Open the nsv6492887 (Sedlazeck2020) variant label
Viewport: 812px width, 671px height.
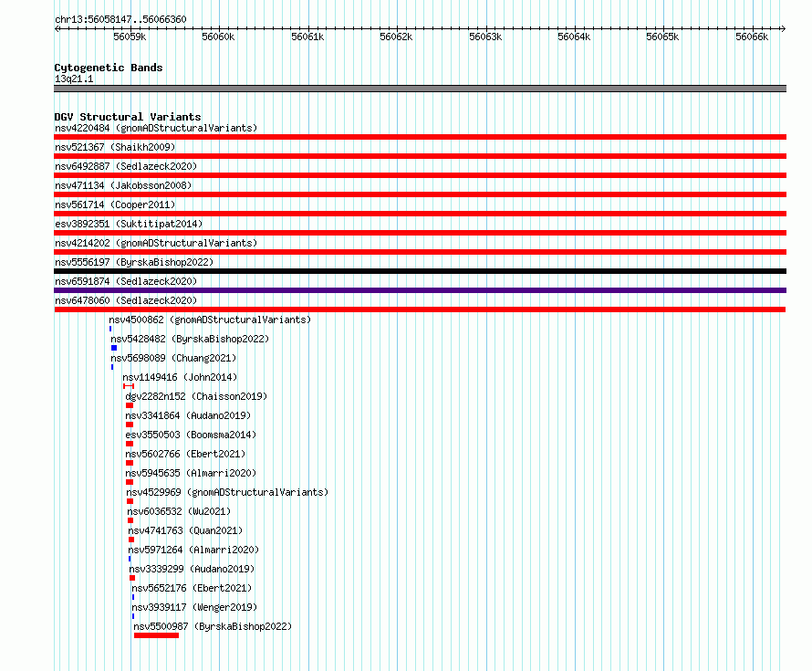pyautogui.click(x=126, y=166)
